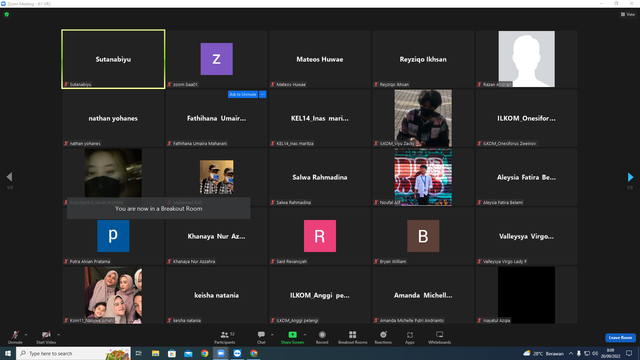
Task: Open more options button on Fathihana's tile
Action: 263,94
